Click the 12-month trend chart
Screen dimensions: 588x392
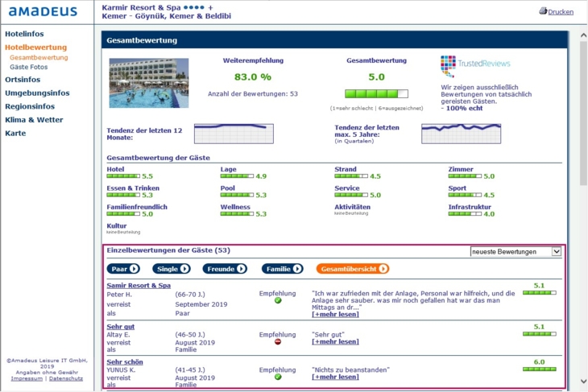pyautogui.click(x=234, y=134)
